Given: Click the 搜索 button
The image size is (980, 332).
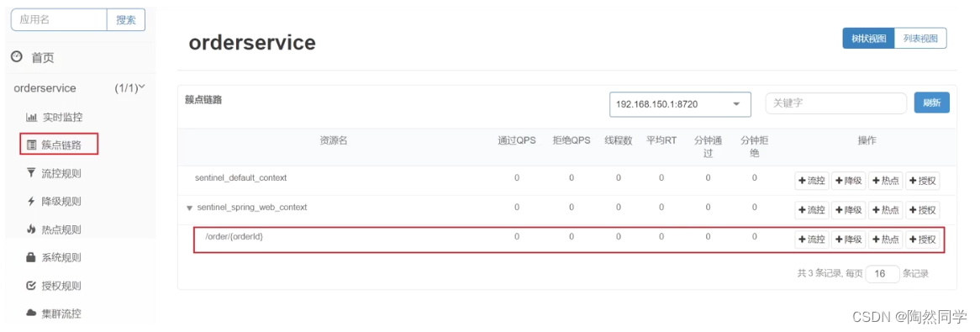Looking at the screenshot, I should click(x=126, y=20).
